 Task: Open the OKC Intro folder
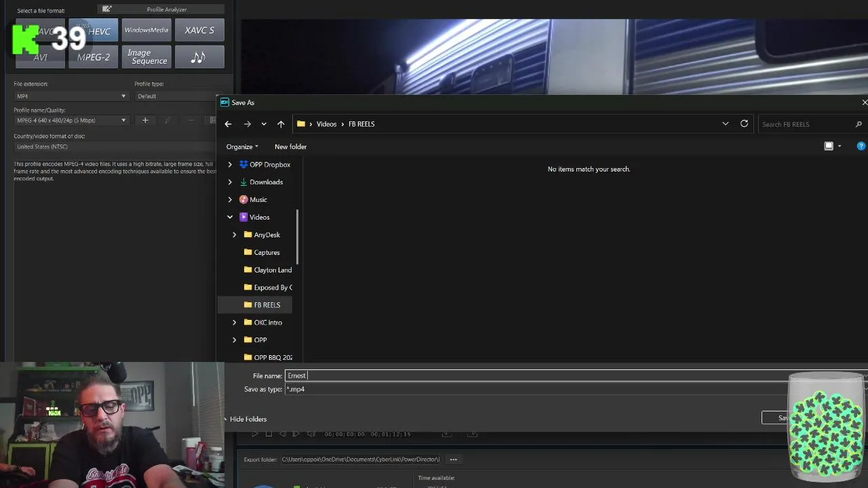(x=268, y=323)
